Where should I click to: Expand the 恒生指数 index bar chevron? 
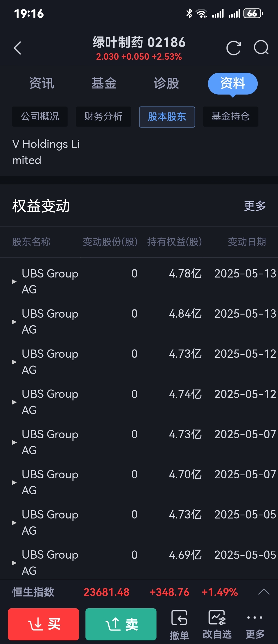pos(264,592)
